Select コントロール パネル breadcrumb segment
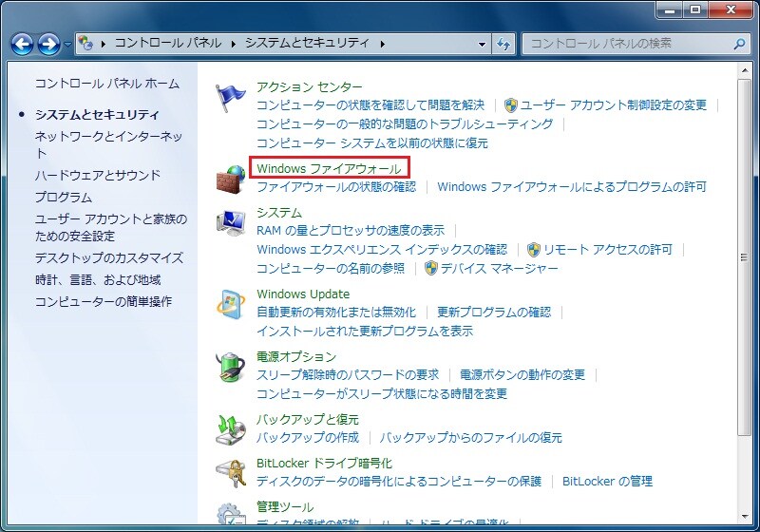The image size is (760, 532). tap(168, 43)
